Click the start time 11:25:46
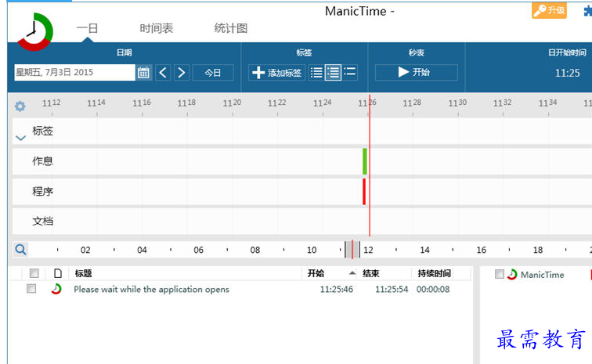Image resolution: width=592 pixels, height=364 pixels. (x=337, y=290)
